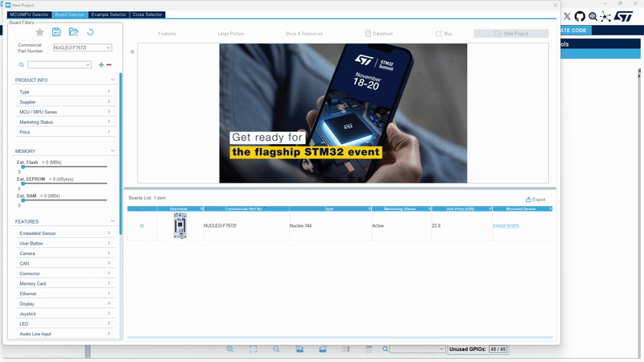
Task: Close the Unit Price column X
Action: tap(490, 209)
